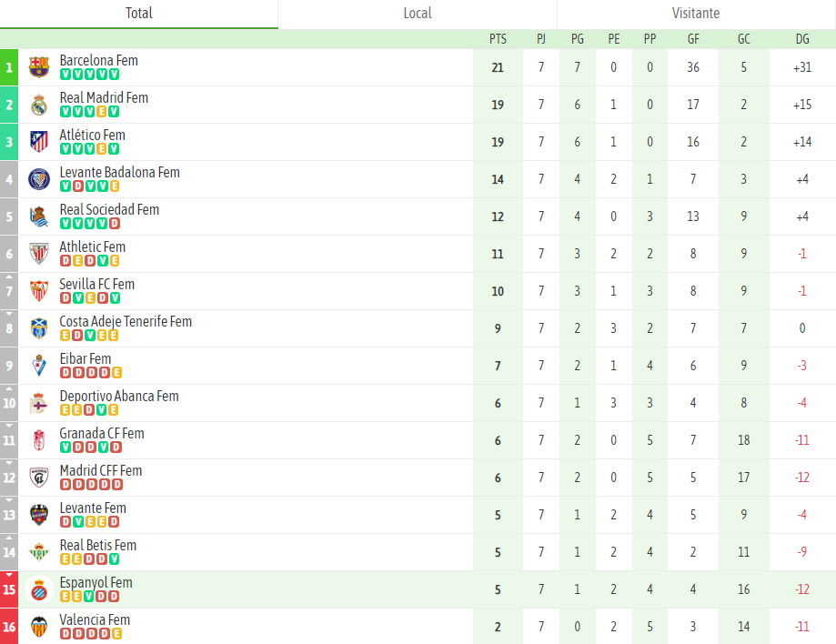Switch to the Local standings tab

418,14
